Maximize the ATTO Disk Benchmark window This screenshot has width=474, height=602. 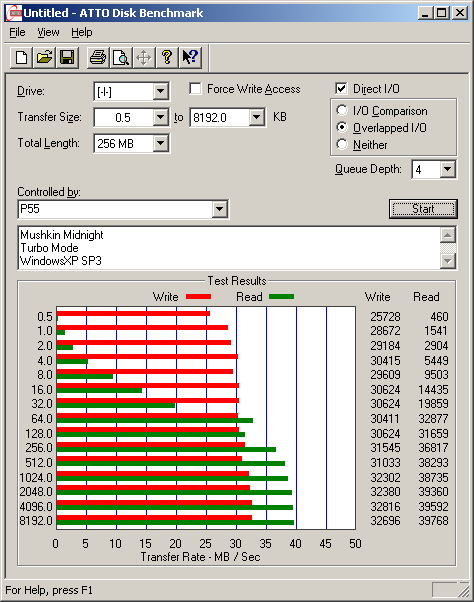[441, 13]
